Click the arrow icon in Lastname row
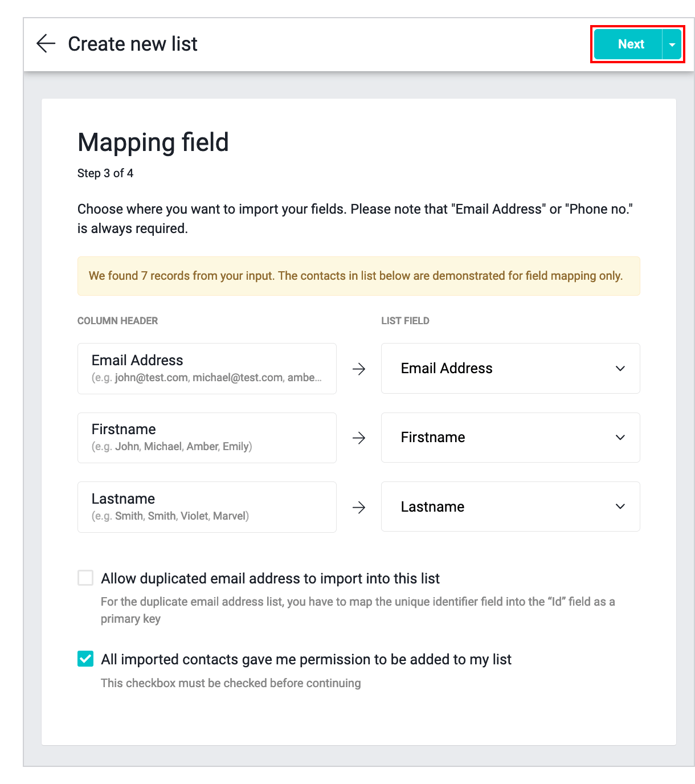Viewport: 695px width, 784px height. tap(359, 507)
